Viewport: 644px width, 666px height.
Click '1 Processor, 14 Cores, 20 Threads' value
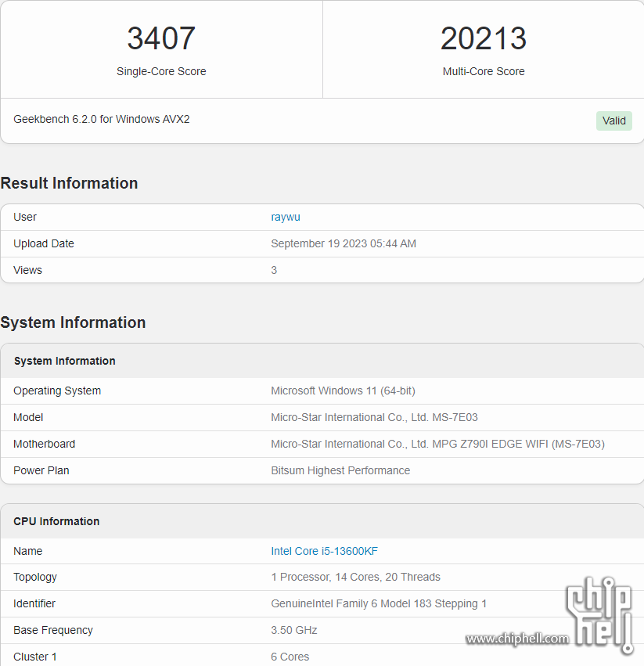click(x=355, y=578)
